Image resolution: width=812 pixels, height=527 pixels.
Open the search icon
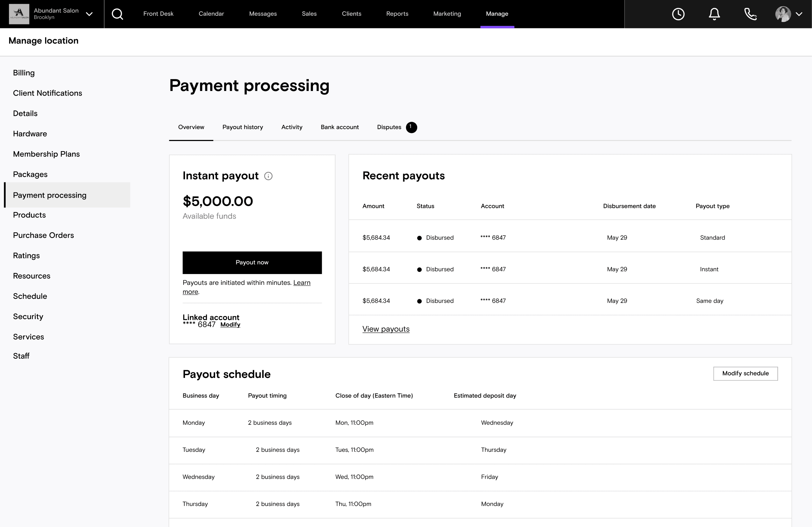(117, 14)
